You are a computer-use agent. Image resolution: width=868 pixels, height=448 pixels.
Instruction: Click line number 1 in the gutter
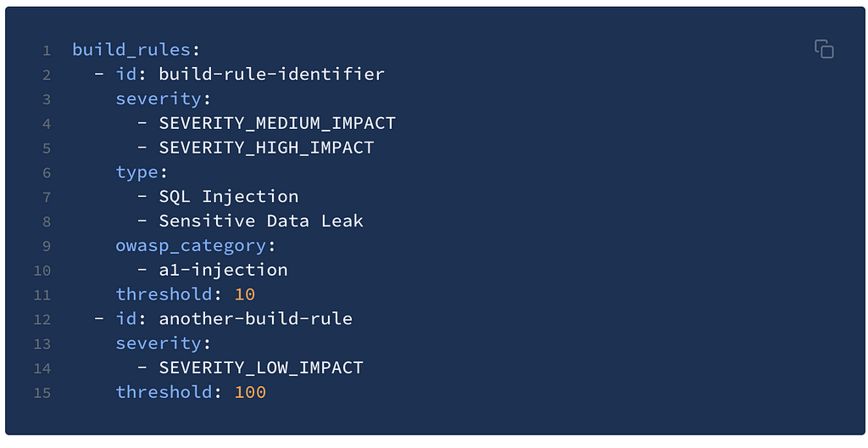[47, 51]
